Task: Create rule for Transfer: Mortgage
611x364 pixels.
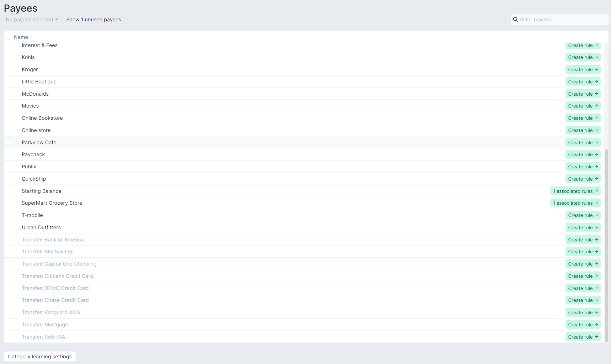Action: (x=582, y=324)
